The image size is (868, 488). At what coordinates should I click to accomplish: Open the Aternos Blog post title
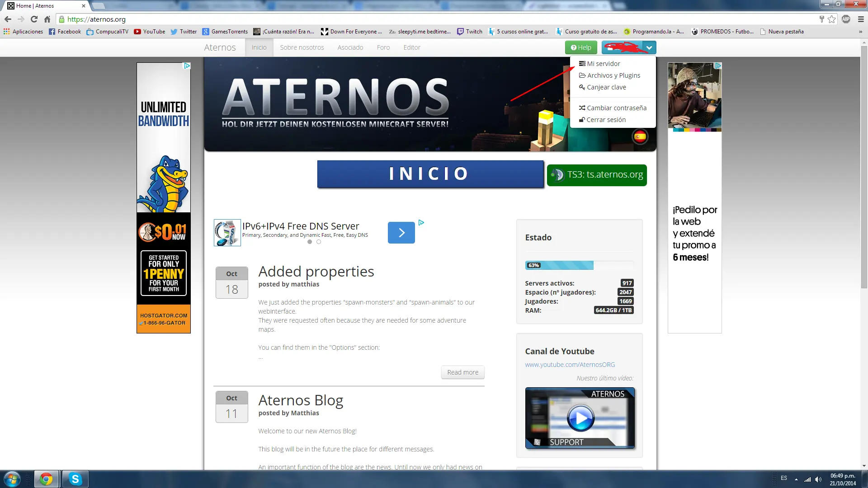click(x=301, y=400)
